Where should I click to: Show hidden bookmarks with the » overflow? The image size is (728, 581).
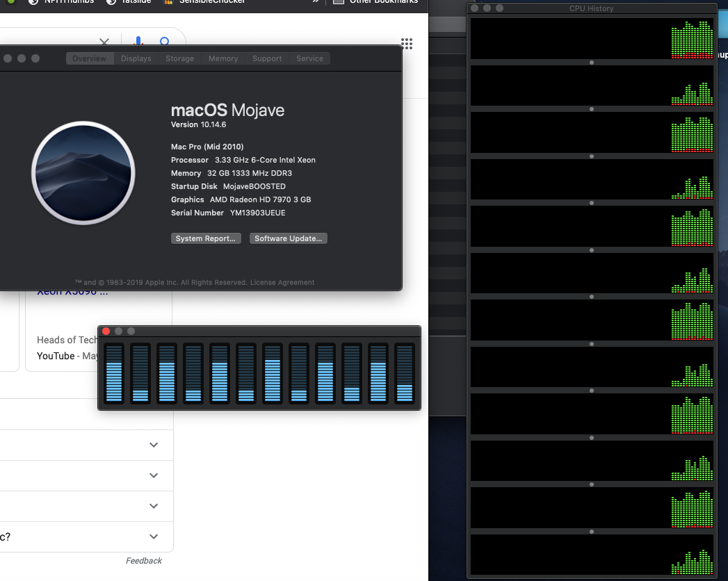pos(316,1)
